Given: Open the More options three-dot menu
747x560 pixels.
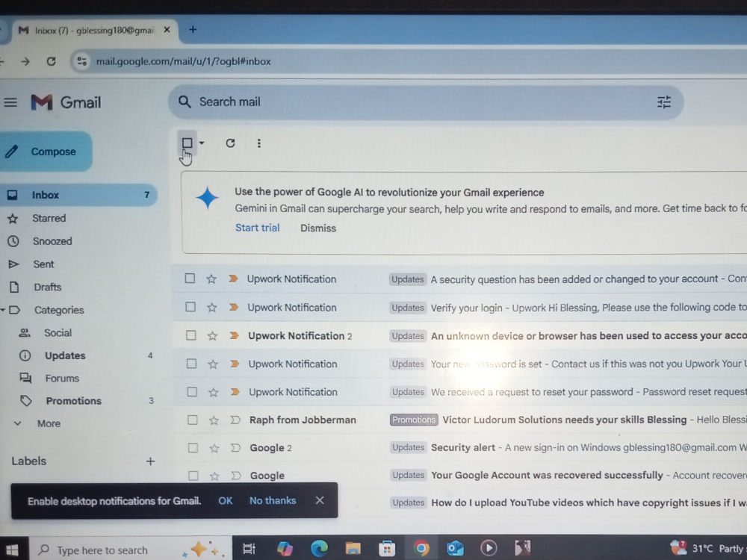Looking at the screenshot, I should tap(258, 143).
